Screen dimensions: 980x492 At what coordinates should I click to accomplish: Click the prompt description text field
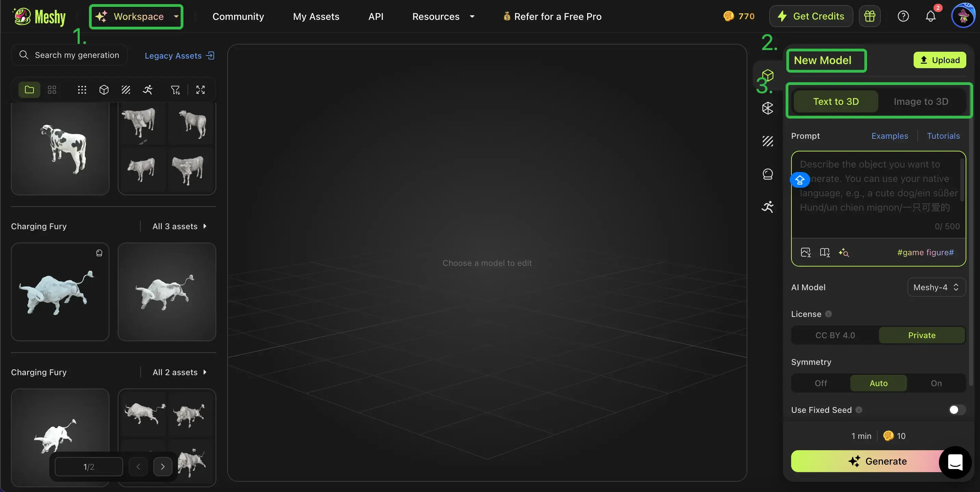[878, 194]
